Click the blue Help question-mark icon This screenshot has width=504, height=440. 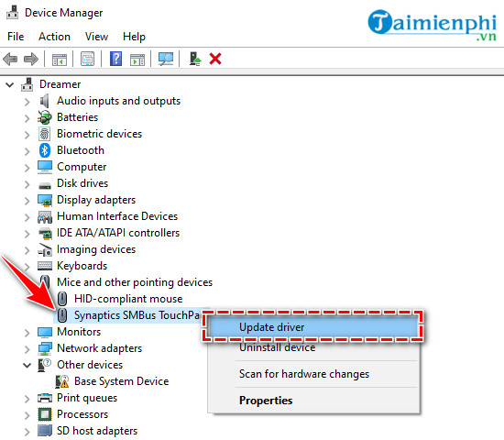tap(115, 59)
